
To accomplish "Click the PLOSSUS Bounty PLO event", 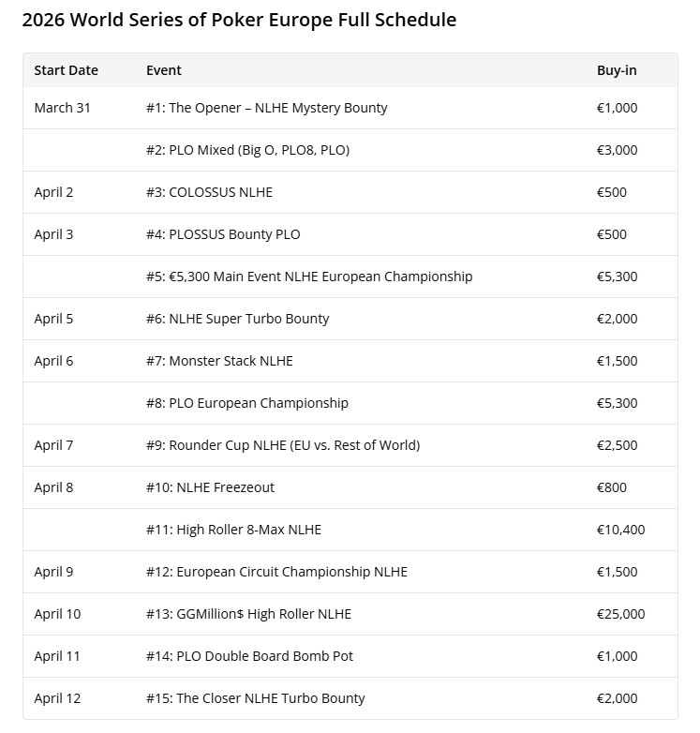I will pyautogui.click(x=223, y=234).
